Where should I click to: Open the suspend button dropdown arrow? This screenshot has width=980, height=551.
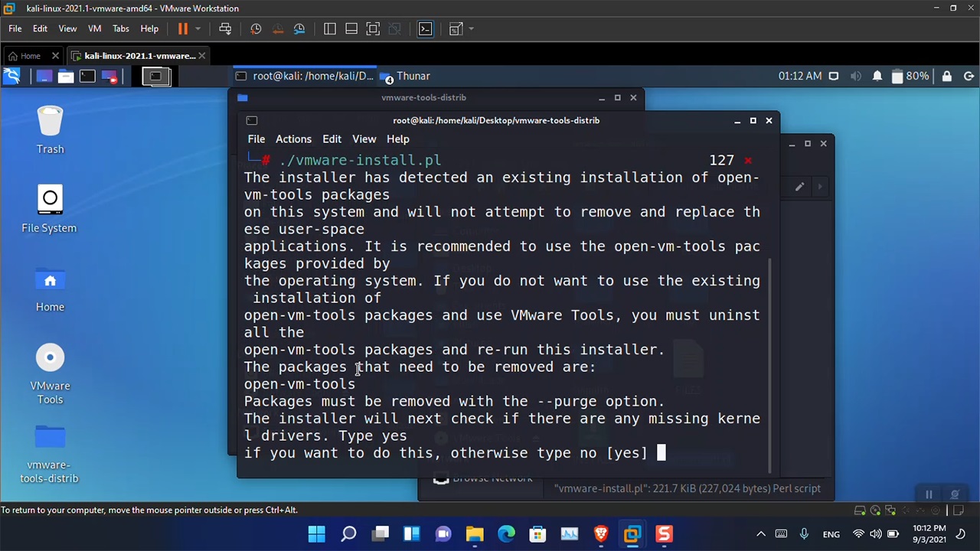[198, 28]
